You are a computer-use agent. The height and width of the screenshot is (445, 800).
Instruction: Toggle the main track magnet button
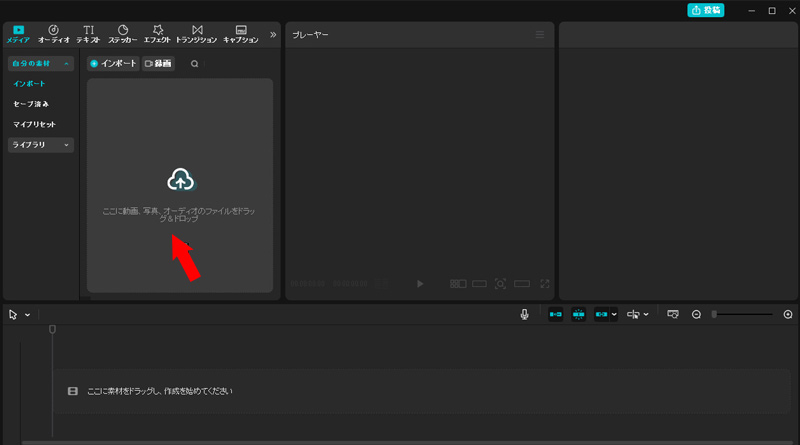pos(554,314)
